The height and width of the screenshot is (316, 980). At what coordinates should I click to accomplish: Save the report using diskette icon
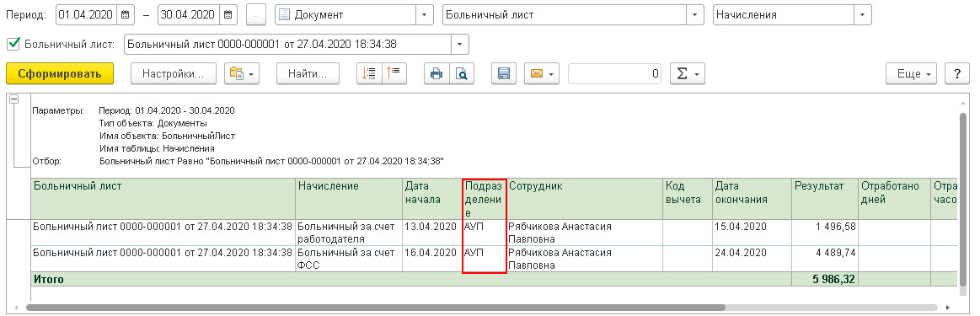tap(503, 73)
